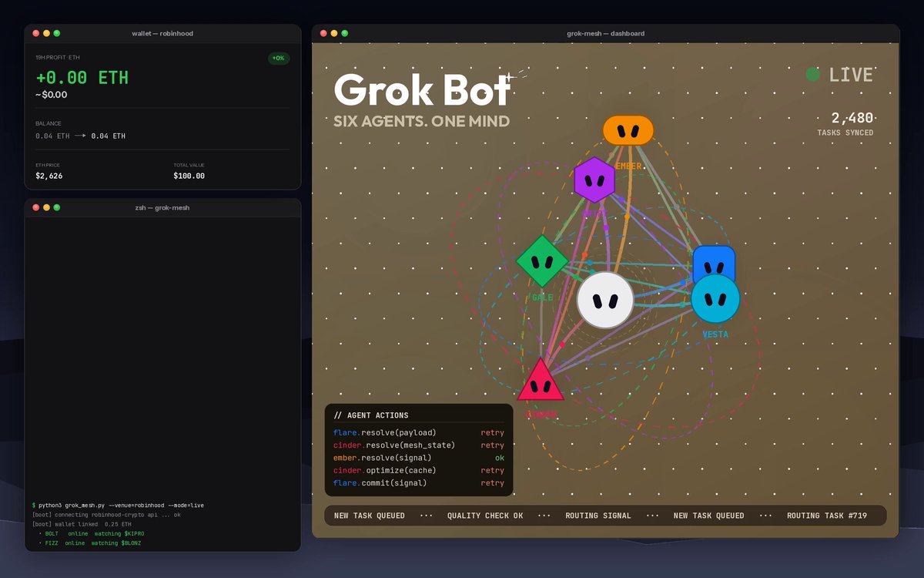Select the purple hexagon agent node
The width and height of the screenshot is (924, 578).
point(594,180)
